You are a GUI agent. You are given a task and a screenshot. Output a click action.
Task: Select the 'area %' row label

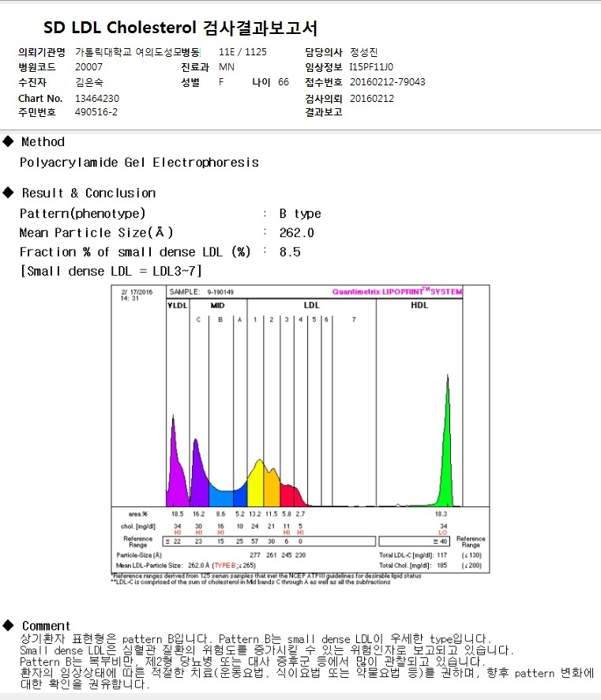pos(138,514)
